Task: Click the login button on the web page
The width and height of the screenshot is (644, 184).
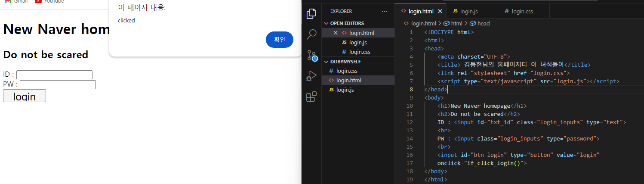Action: (25, 96)
